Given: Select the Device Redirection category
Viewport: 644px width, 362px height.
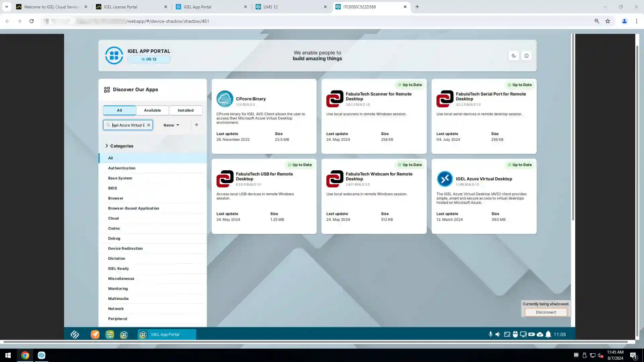Looking at the screenshot, I should (x=125, y=248).
